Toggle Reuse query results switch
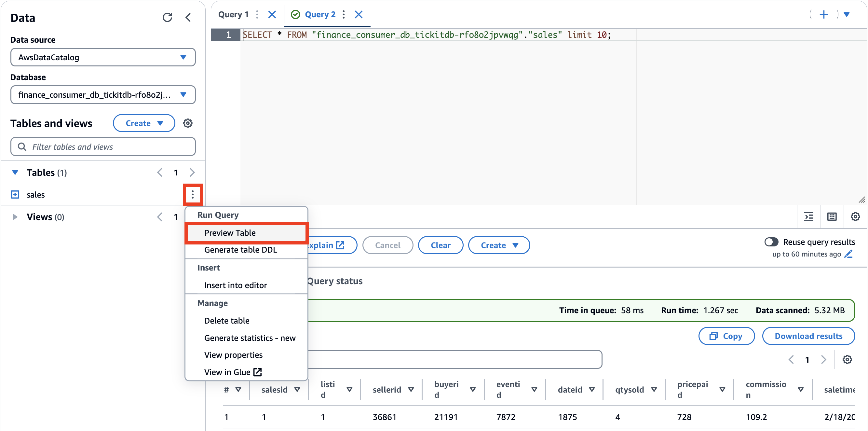Image resolution: width=868 pixels, height=431 pixels. click(x=771, y=242)
